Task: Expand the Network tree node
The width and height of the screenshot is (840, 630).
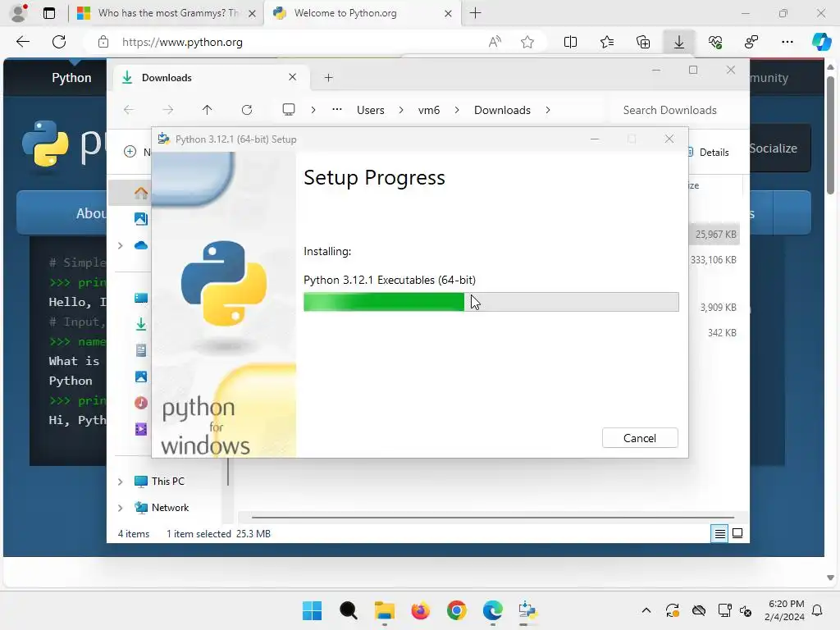Action: tap(120, 508)
